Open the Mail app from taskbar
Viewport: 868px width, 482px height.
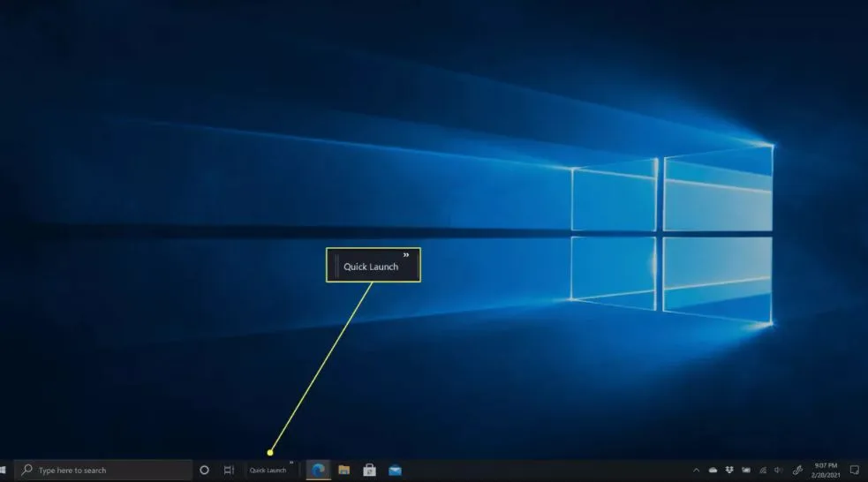tap(395, 470)
